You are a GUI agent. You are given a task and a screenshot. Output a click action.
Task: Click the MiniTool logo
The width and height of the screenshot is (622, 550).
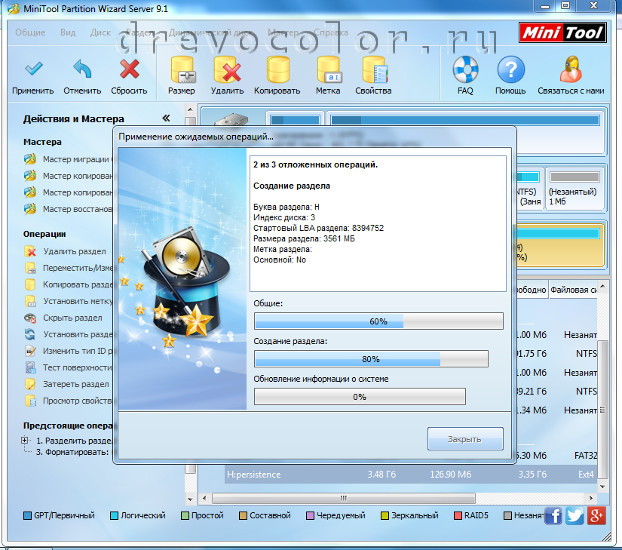click(562, 32)
